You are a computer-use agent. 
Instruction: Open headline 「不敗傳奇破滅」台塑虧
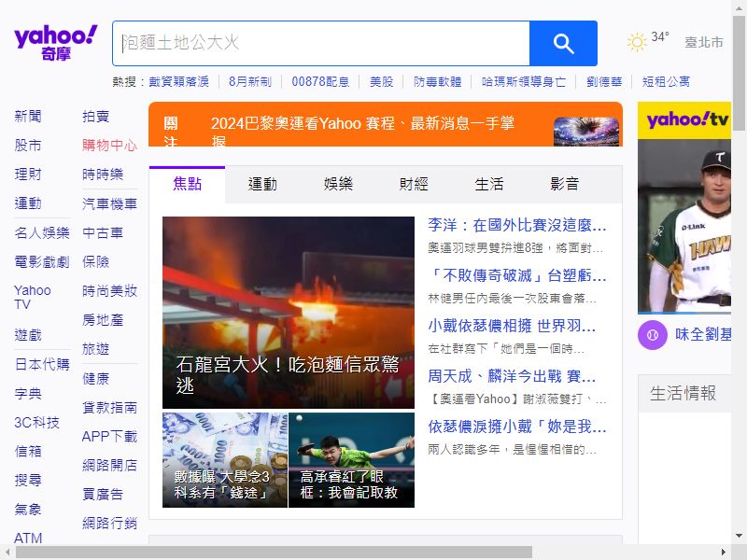pos(517,275)
